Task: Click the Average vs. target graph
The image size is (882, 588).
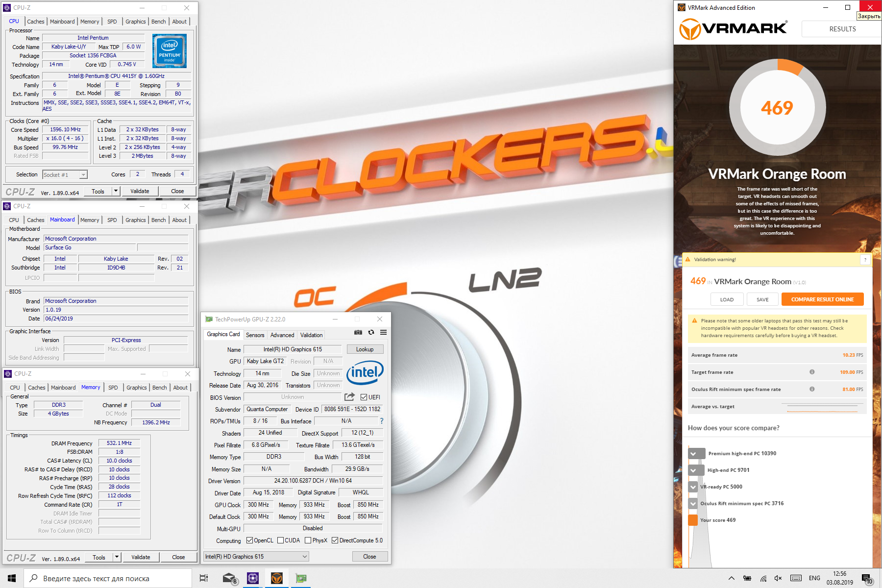Action: 822,407
